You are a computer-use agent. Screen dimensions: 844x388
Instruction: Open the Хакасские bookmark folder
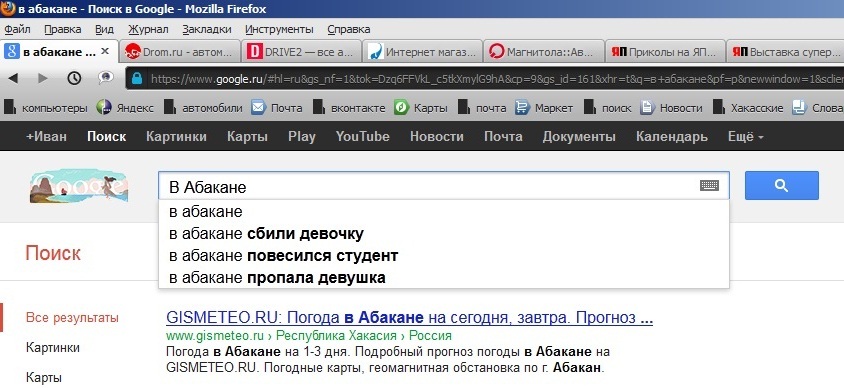point(748,108)
